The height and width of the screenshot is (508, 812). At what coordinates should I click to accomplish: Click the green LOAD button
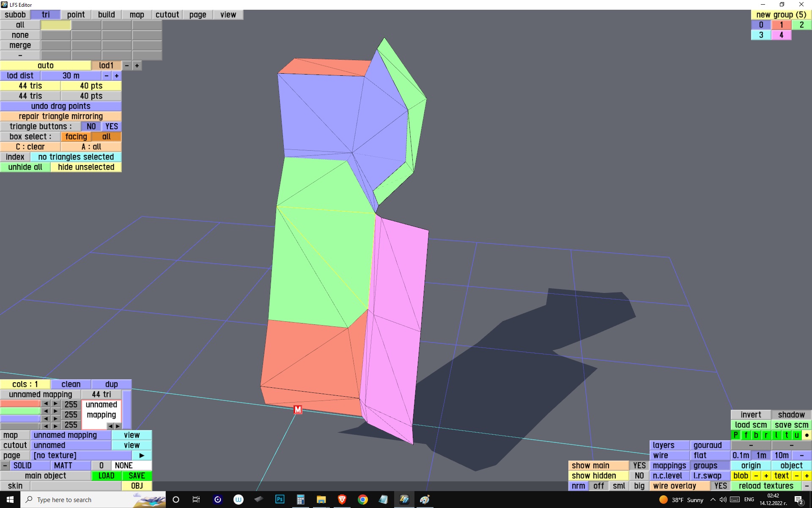106,476
